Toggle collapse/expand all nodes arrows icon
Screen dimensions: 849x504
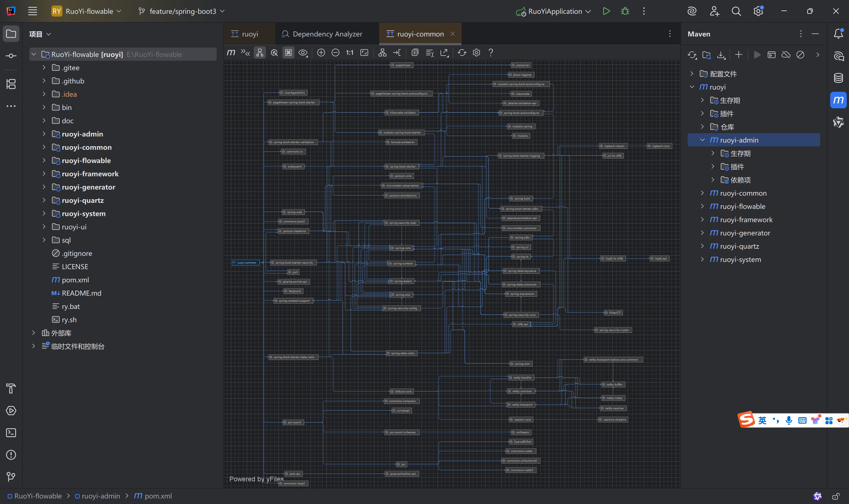click(245, 53)
